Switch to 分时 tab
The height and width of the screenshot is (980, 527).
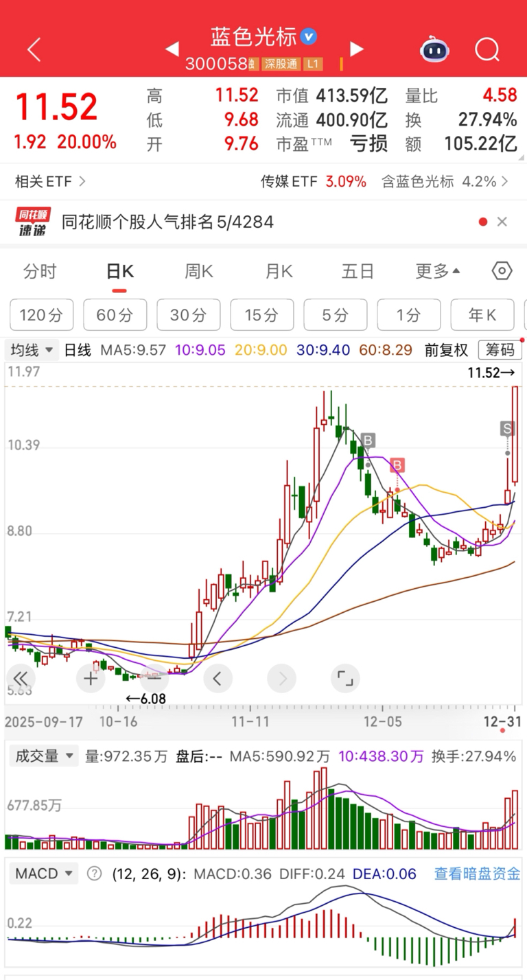coord(40,271)
